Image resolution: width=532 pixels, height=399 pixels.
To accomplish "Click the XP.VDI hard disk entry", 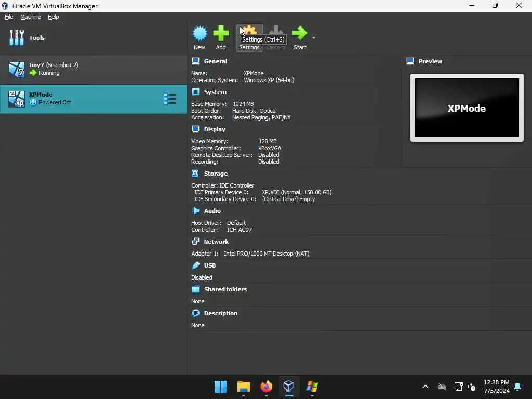I will click(x=297, y=192).
